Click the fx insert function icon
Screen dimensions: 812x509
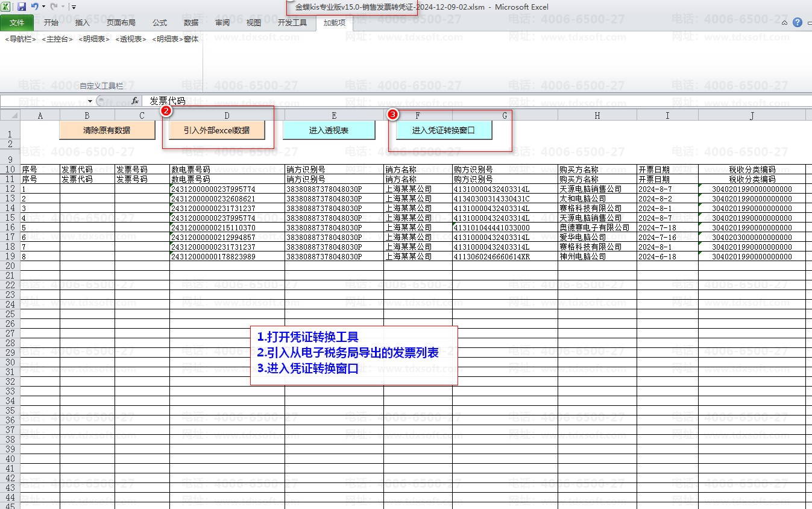tap(135, 101)
